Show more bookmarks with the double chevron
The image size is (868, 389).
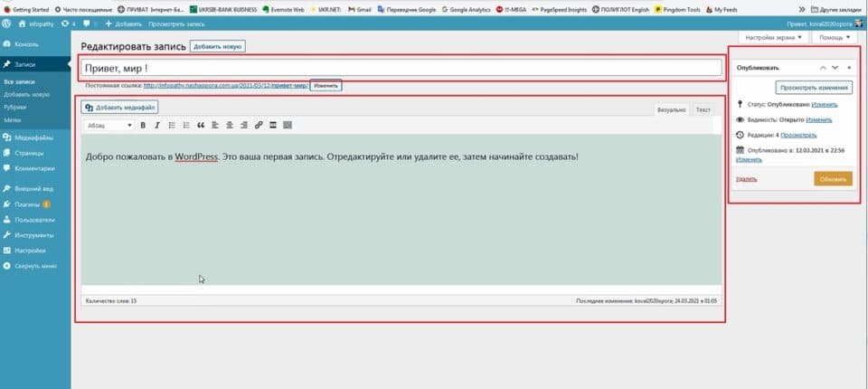(x=802, y=9)
